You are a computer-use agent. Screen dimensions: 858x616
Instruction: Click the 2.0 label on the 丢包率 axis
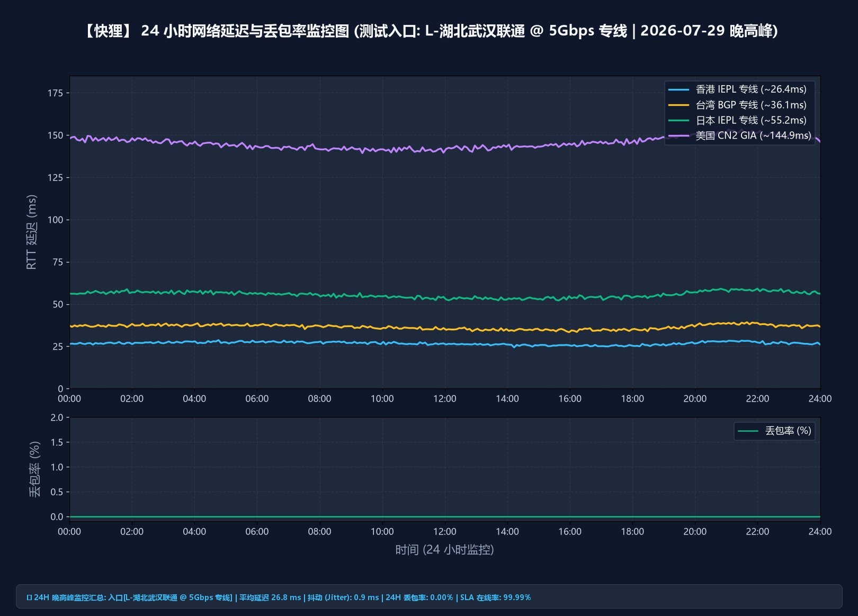[x=57, y=418]
